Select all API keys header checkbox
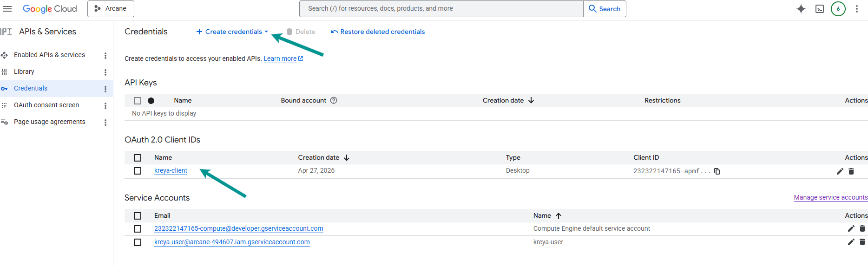The height and width of the screenshot is (266, 868). pyautogui.click(x=138, y=101)
